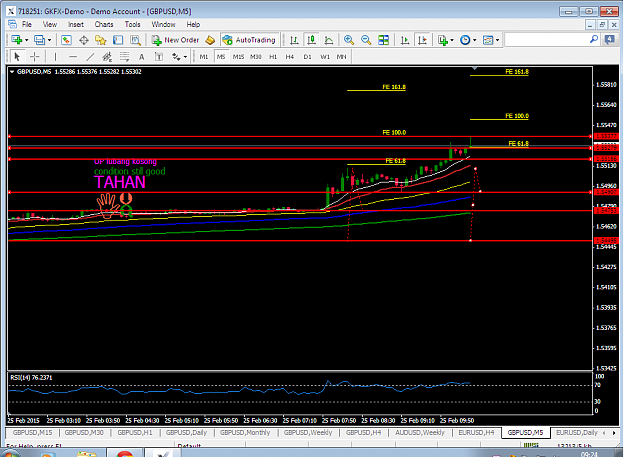Switch timeframe to MN
625x457 pixels.
point(342,57)
